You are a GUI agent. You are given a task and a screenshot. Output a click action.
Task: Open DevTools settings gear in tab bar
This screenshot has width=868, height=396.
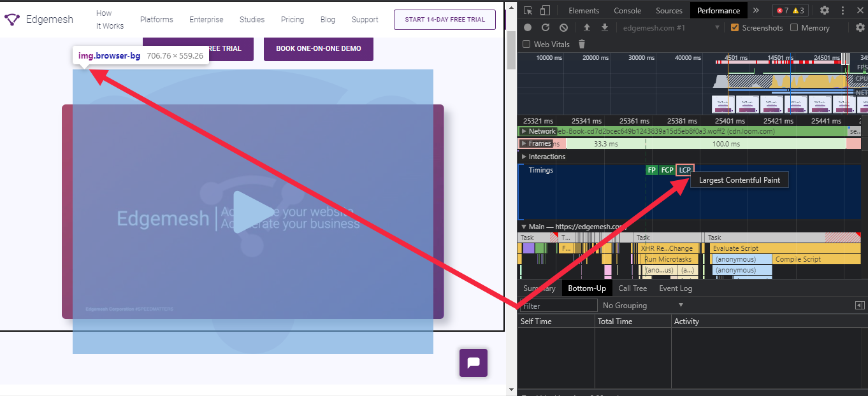[x=825, y=10]
